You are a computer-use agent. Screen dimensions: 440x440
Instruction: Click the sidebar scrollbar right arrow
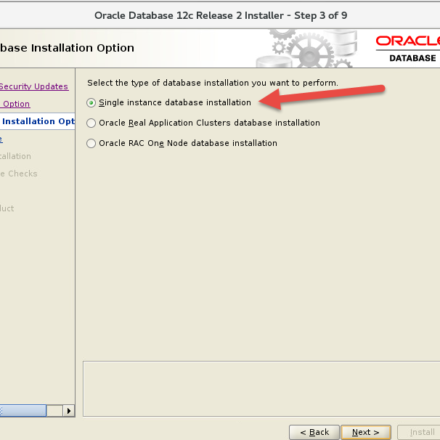[69, 411]
